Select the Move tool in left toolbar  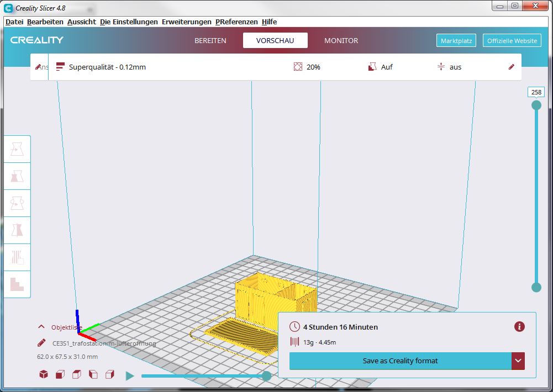[x=17, y=149]
